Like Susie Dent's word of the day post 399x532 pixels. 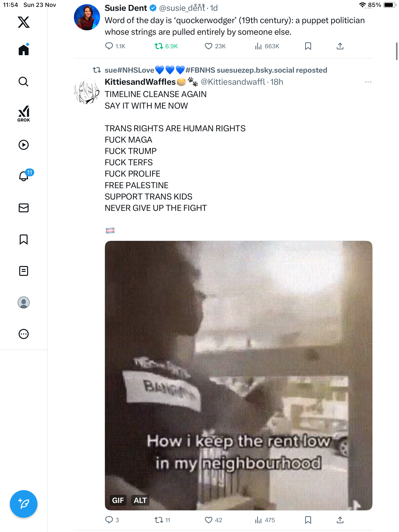tap(209, 46)
